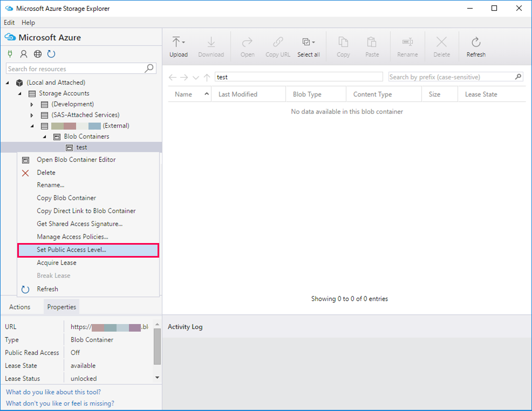
Task: Open the Edit menu
Action: tap(9, 23)
